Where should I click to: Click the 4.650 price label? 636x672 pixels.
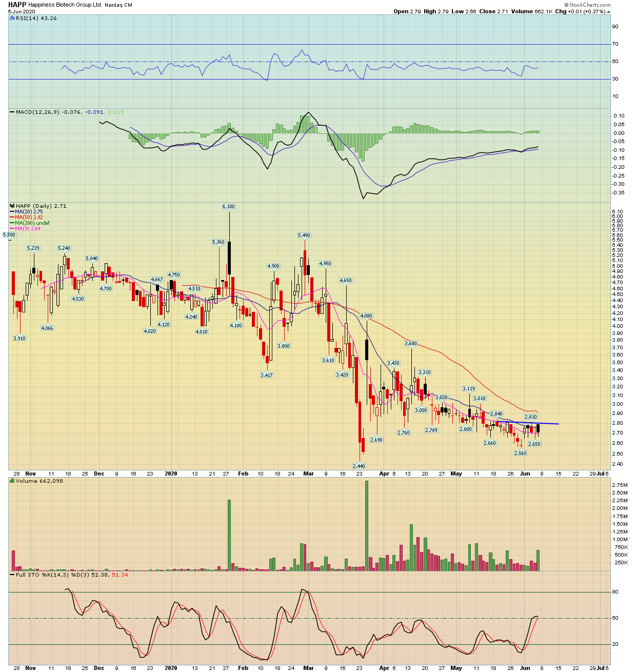click(346, 280)
